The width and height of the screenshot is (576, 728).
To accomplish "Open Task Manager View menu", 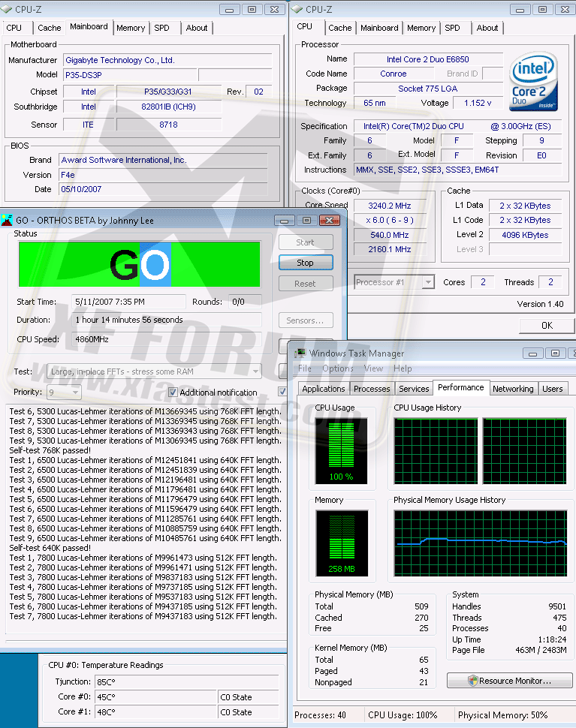I will (x=373, y=369).
